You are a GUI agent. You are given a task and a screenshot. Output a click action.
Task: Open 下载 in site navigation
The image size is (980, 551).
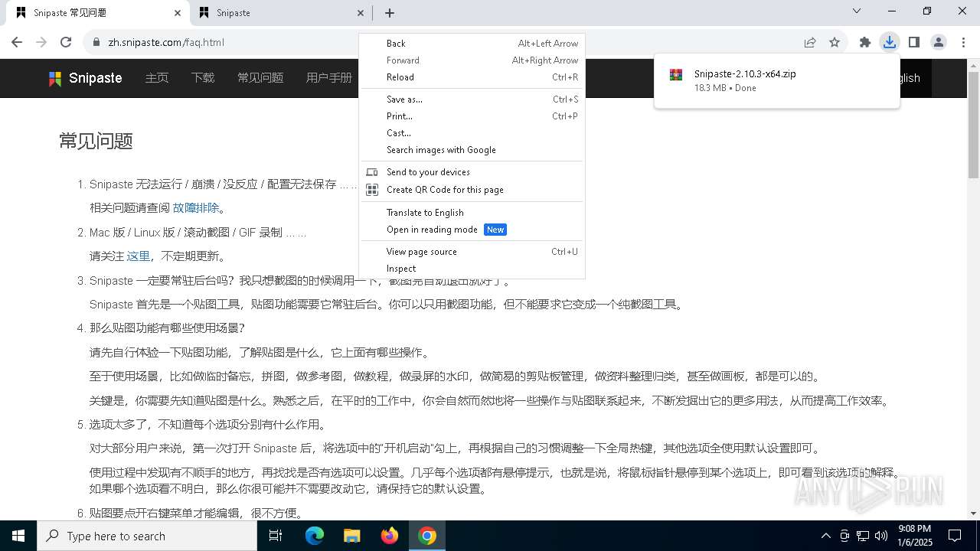point(203,78)
